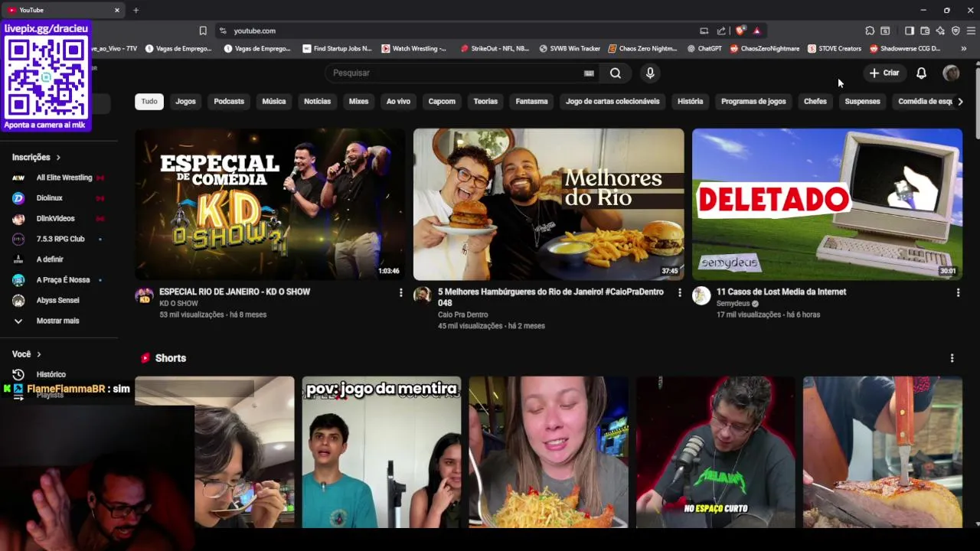Open the account avatar menu
Viewport: 980px width, 551px height.
[x=951, y=73]
